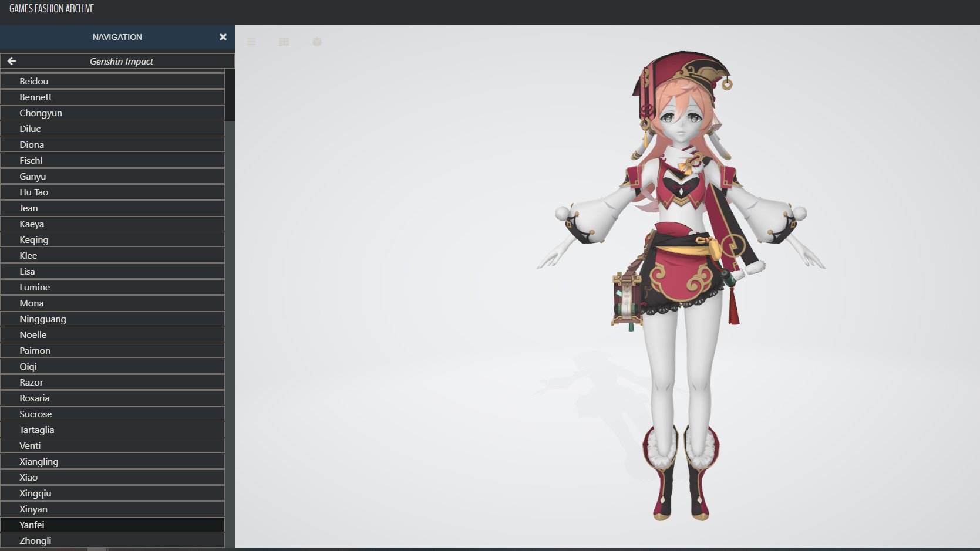Open the Razor entry
980x551 pixels.
point(112,382)
